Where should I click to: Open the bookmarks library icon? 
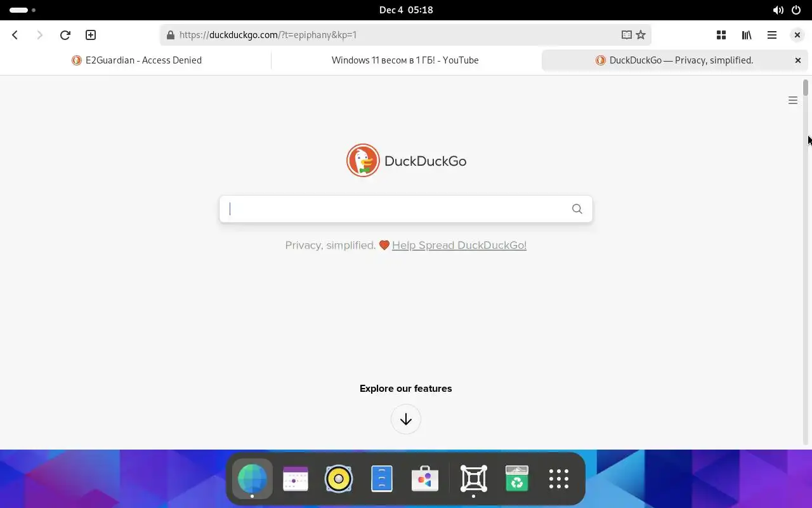pyautogui.click(x=747, y=35)
